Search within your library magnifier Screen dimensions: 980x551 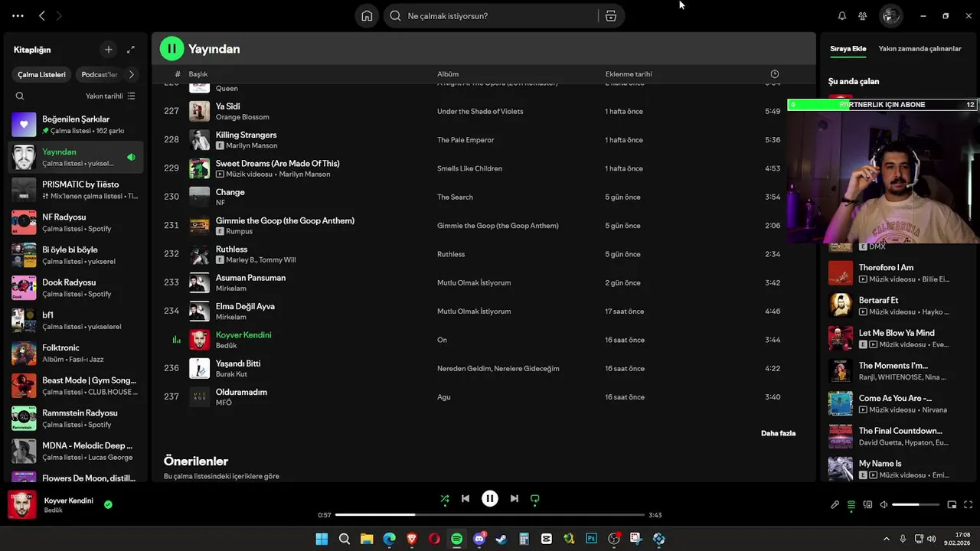pos(20,96)
